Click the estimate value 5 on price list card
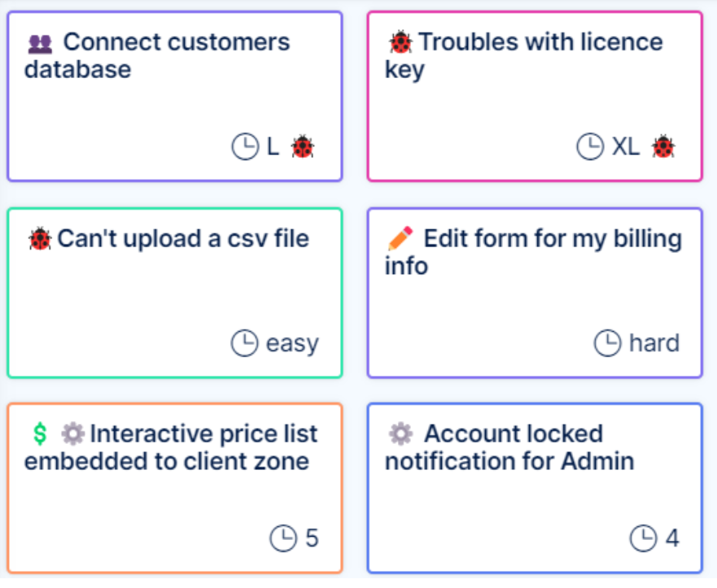The height and width of the screenshot is (588, 717). pyautogui.click(x=312, y=538)
